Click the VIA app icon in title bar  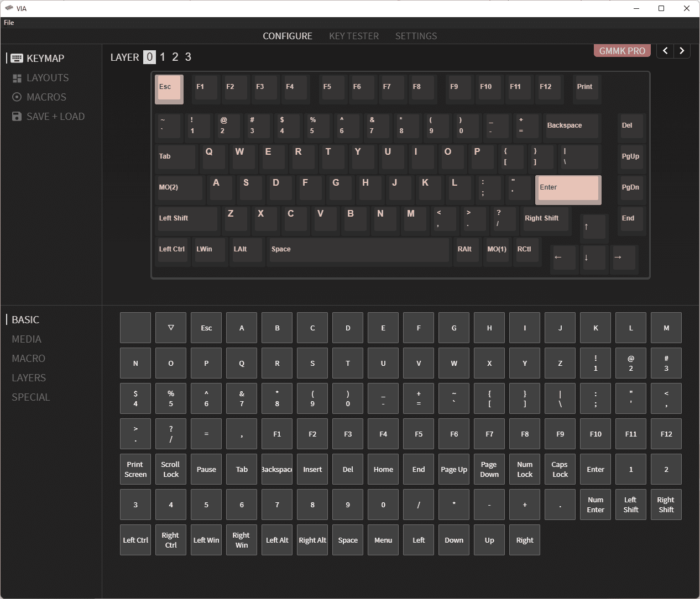coord(9,8)
